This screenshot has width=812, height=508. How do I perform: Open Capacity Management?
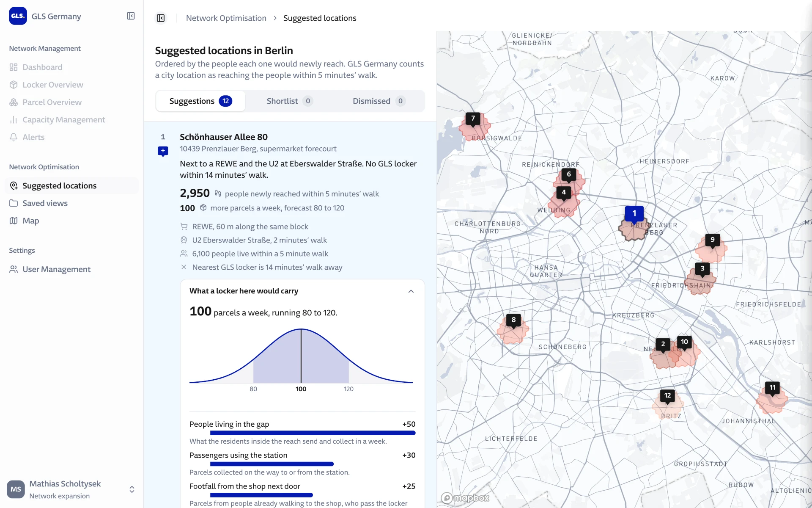point(63,120)
